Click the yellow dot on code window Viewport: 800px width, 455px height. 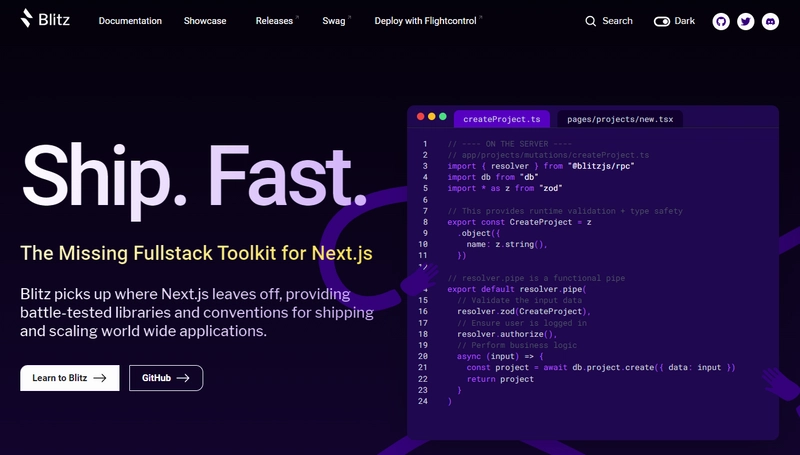pyautogui.click(x=432, y=117)
